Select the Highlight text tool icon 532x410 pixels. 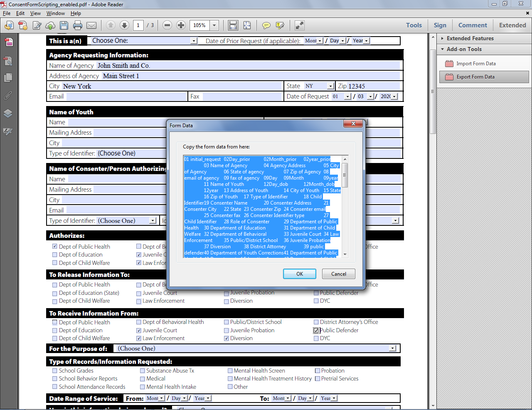pos(280,25)
